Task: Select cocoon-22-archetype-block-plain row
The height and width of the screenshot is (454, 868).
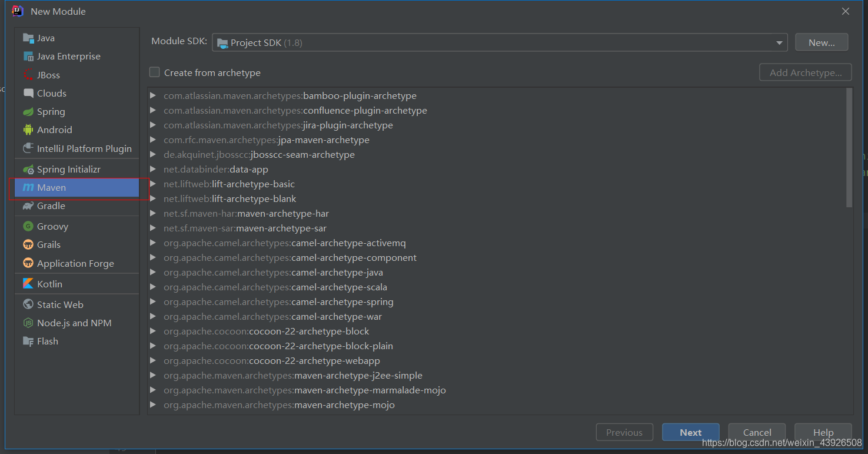Action: 497,346
